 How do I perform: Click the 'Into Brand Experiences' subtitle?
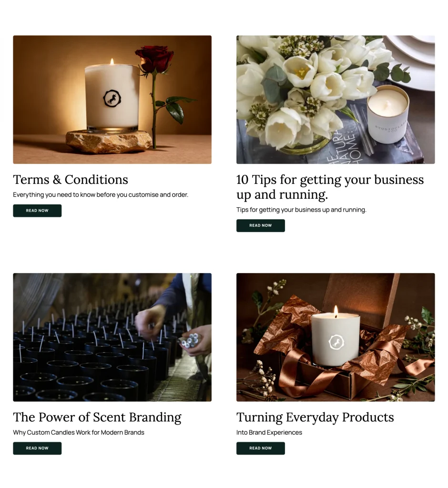[269, 433]
